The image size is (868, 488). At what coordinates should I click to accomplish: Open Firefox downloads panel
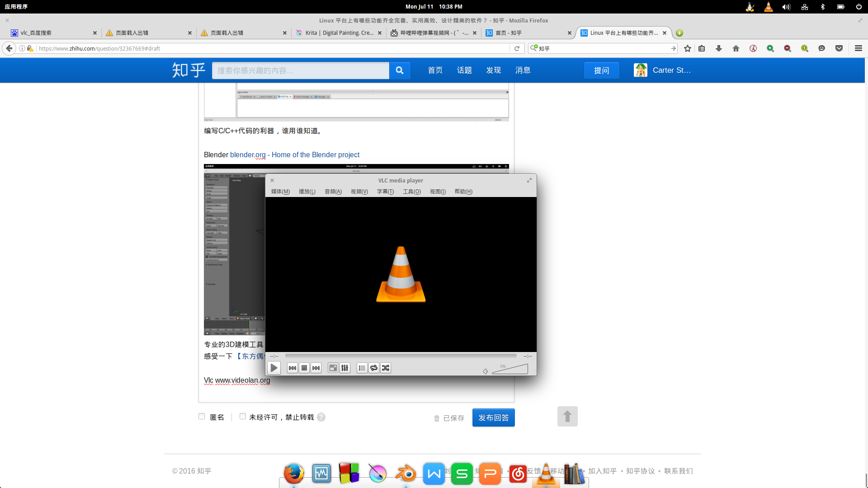point(719,48)
